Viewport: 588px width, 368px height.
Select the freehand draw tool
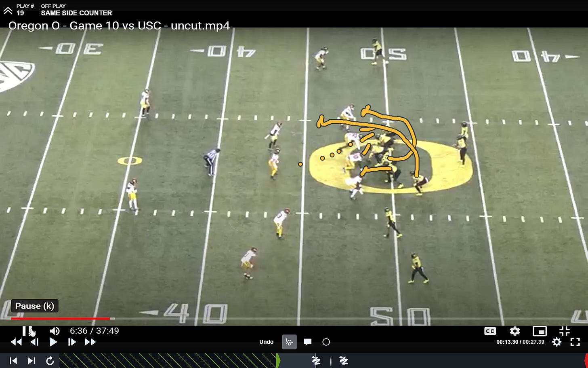click(x=289, y=342)
